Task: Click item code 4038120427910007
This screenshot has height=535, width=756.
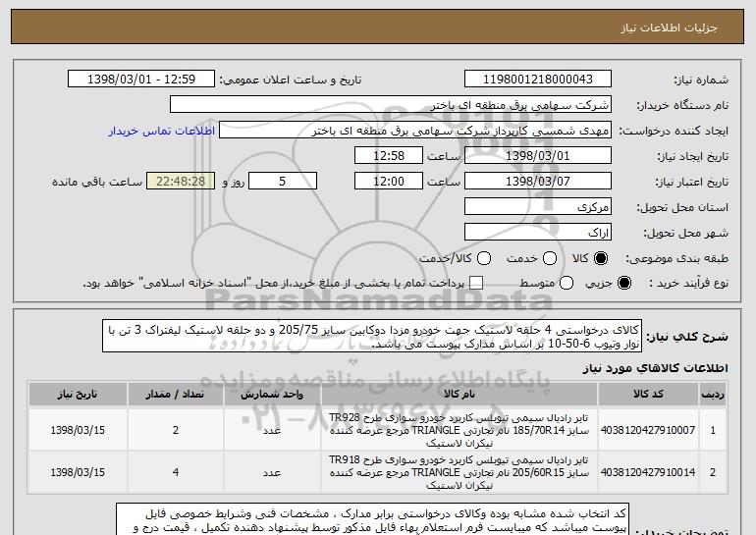Action: [x=648, y=430]
